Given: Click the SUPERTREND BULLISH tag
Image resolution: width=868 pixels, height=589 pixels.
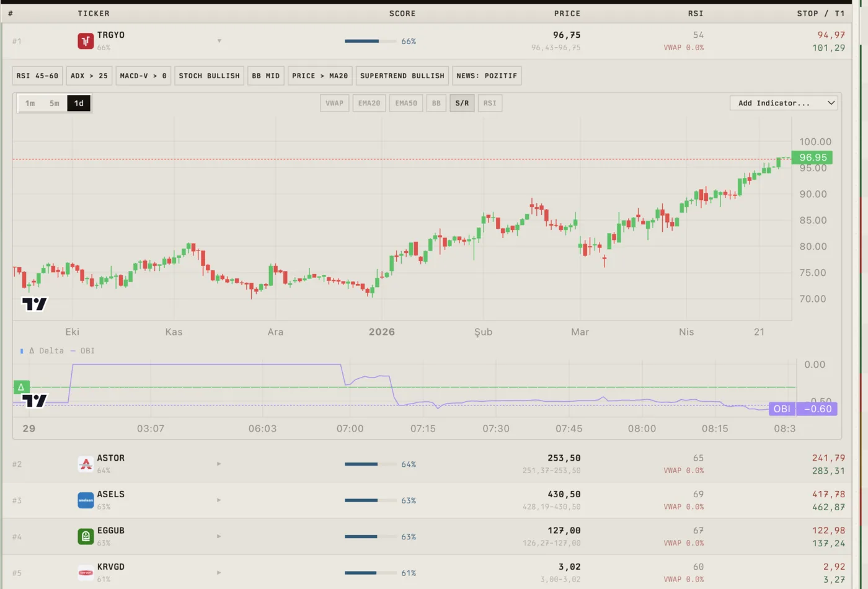Looking at the screenshot, I should (x=402, y=76).
